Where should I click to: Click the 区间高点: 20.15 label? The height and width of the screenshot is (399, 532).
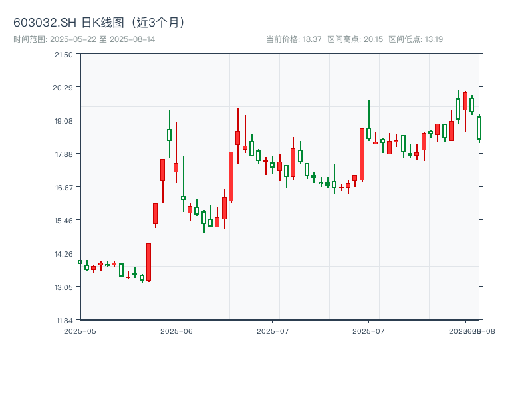(355, 39)
